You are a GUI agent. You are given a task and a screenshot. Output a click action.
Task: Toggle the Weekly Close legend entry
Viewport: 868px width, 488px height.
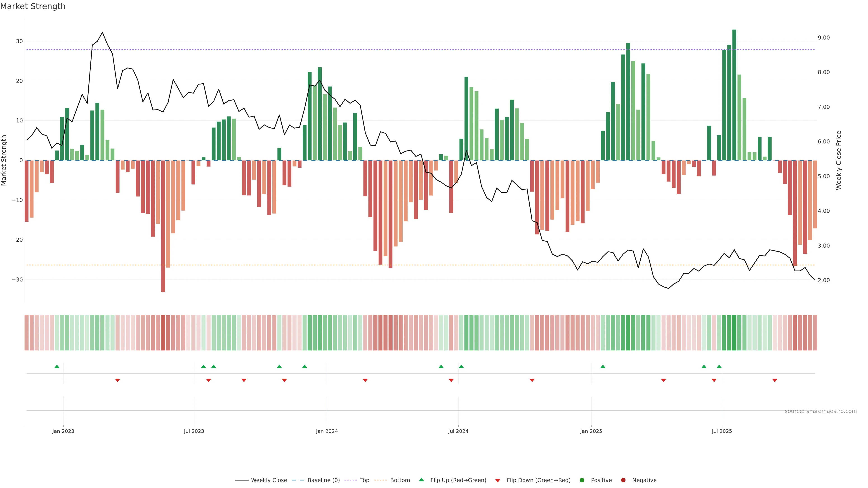coord(269,480)
